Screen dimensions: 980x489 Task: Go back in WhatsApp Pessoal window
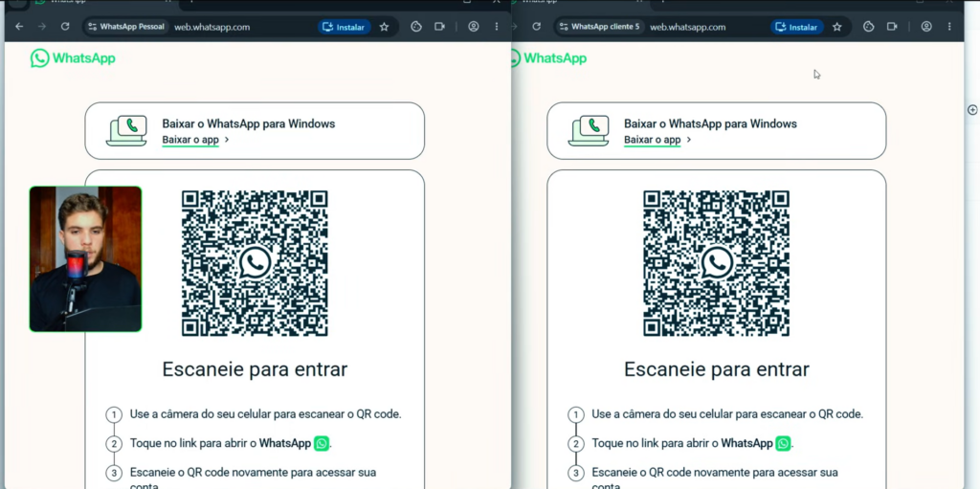[19, 26]
